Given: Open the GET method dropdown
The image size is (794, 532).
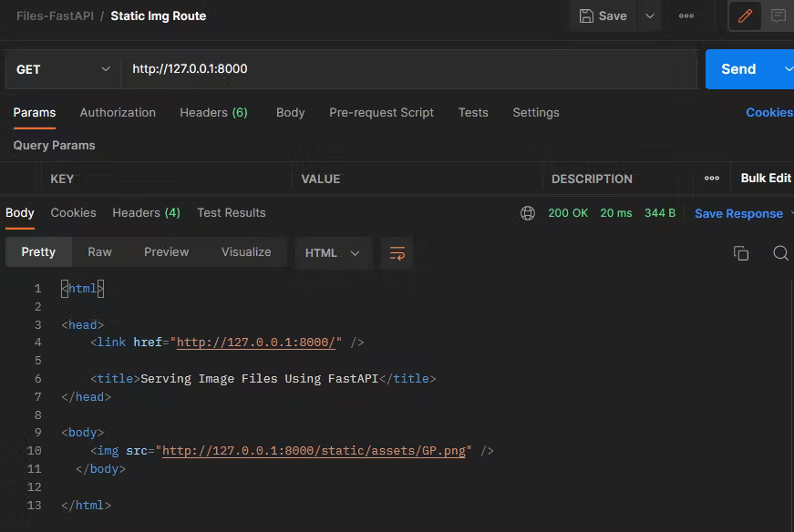Looking at the screenshot, I should [61, 68].
